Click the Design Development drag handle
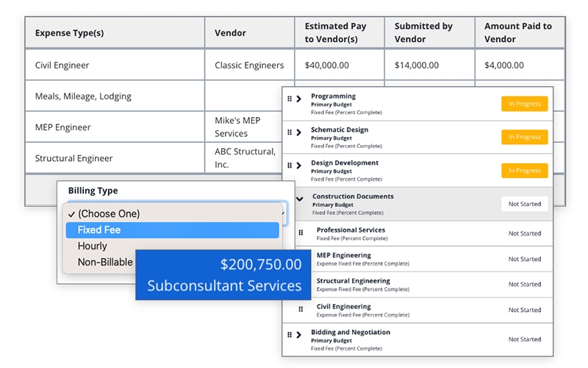Viewport: 588px width, 368px height. (x=290, y=166)
